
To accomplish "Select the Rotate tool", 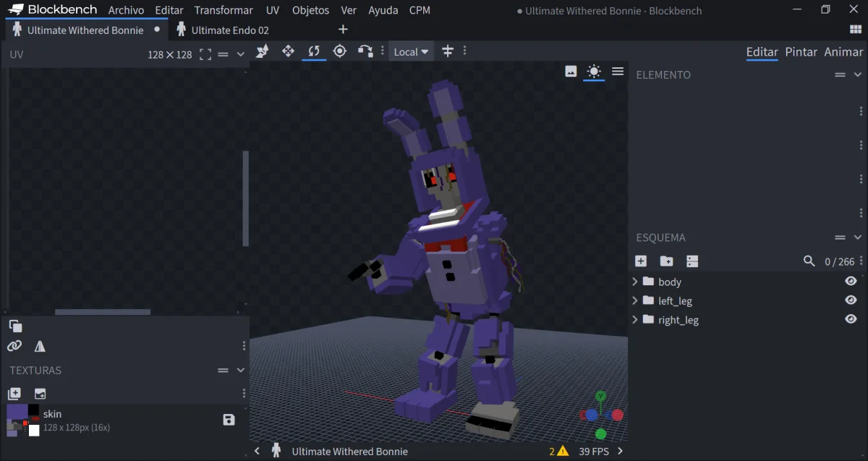I will (x=314, y=51).
